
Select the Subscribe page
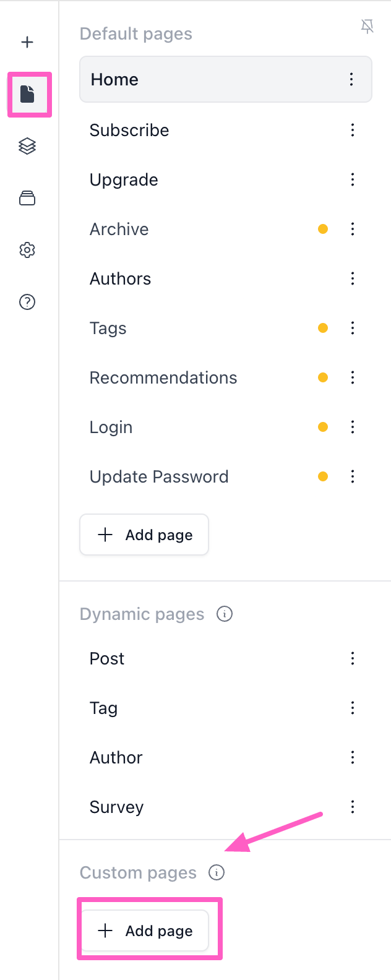tap(129, 130)
